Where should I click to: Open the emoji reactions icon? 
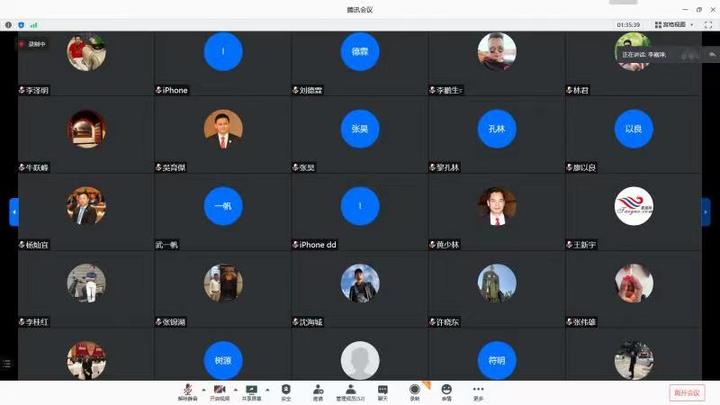pyautogui.click(x=446, y=390)
